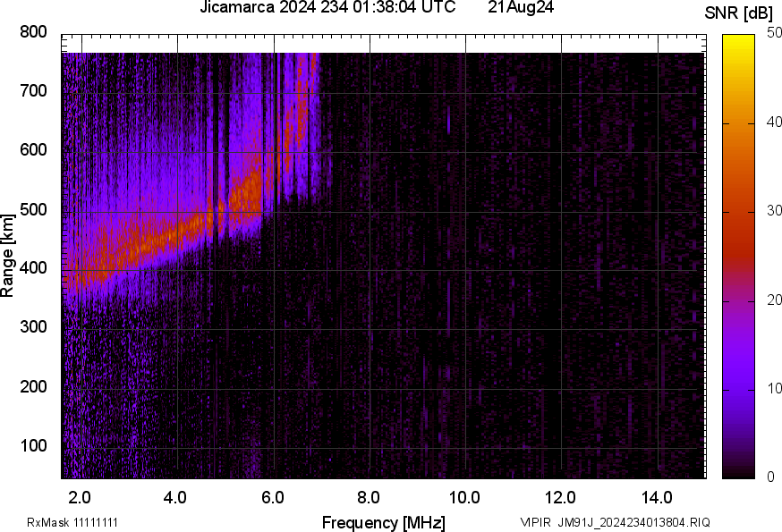Image resolution: width=782 pixels, height=532 pixels.
Task: Click the date label '21Aug24'
Action: tap(521, 7)
